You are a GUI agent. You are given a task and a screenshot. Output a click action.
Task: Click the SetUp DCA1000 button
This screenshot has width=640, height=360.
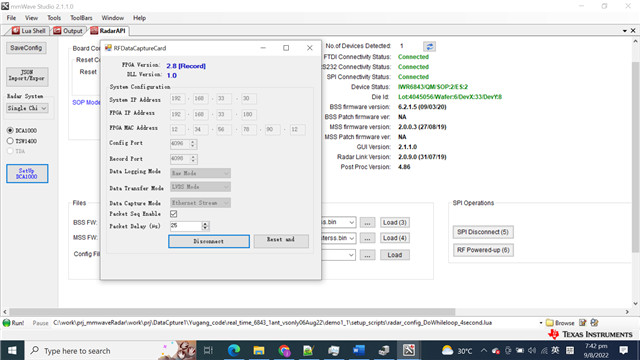pyautogui.click(x=27, y=173)
